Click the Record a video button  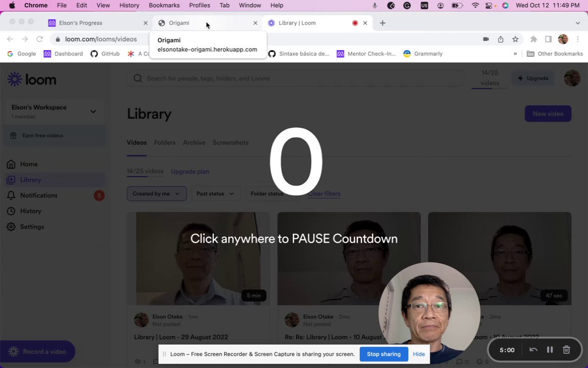click(x=37, y=352)
